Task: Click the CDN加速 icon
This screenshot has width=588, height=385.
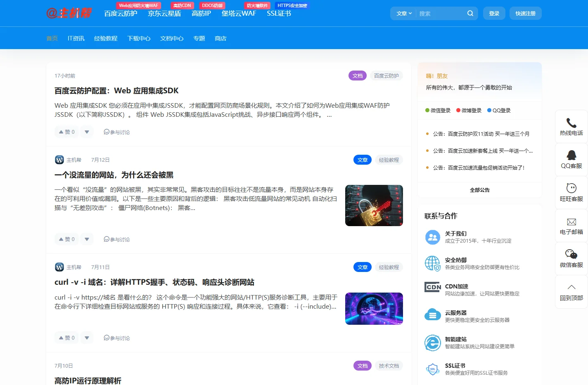Action: [433, 287]
